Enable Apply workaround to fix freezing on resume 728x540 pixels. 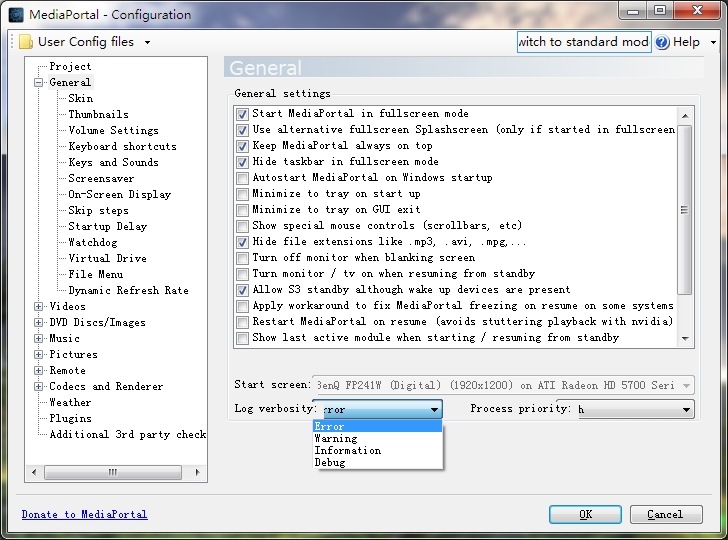(x=242, y=306)
